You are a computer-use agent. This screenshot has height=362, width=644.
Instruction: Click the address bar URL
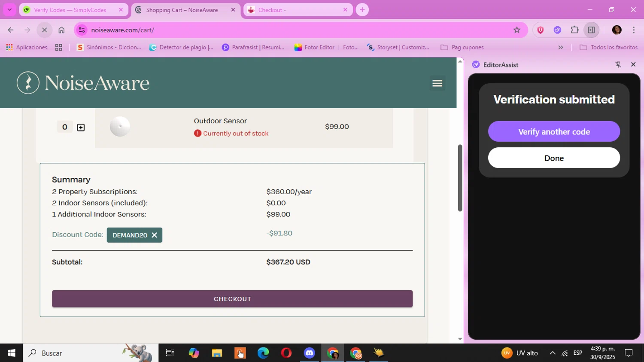(x=122, y=30)
